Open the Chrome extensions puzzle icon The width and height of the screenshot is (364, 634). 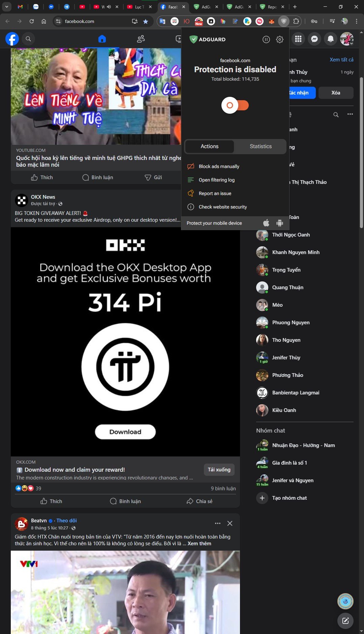[x=296, y=21]
